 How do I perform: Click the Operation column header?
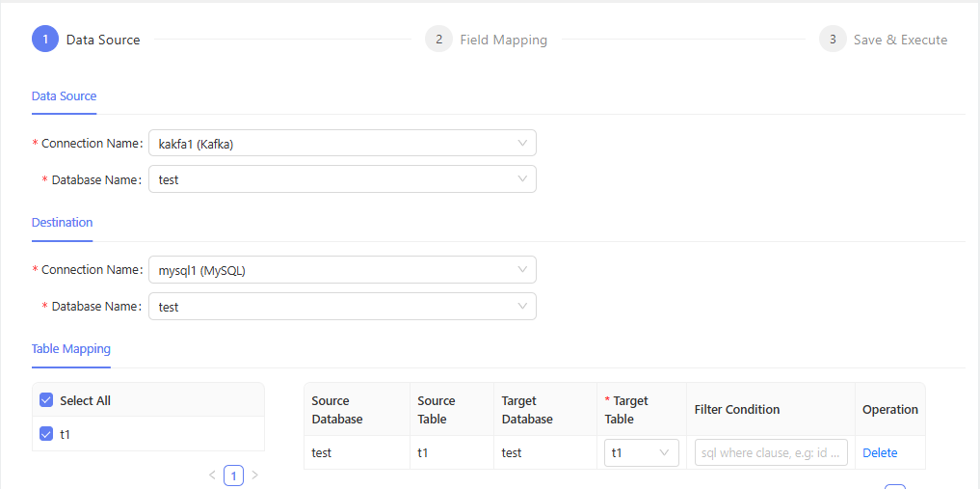pyautogui.click(x=889, y=410)
